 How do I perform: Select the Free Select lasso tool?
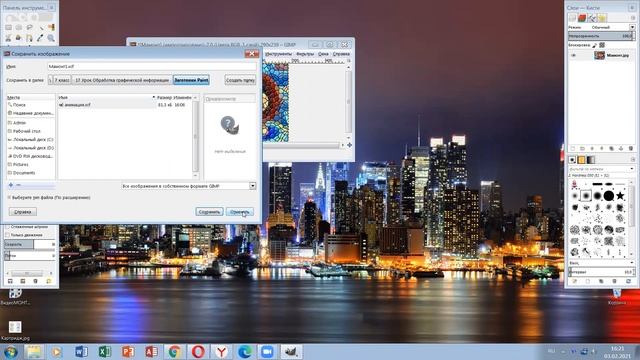[x=29, y=27]
